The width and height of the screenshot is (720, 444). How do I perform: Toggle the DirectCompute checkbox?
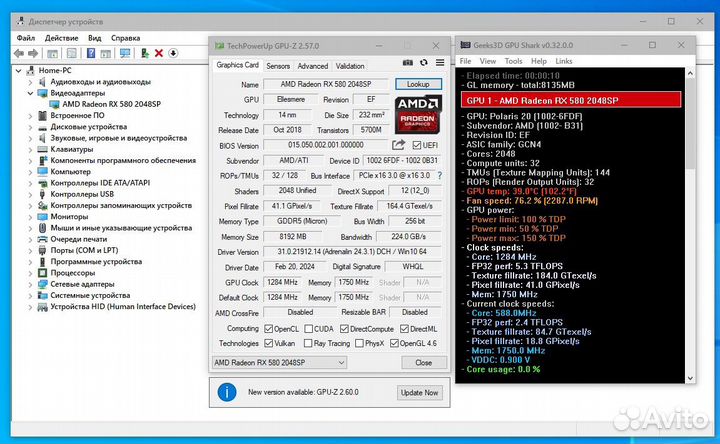click(344, 329)
